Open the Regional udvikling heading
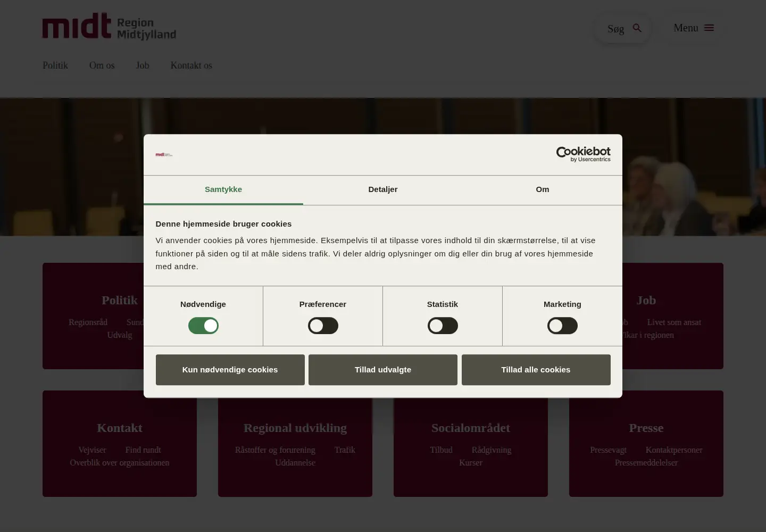Viewport: 766px width, 532px height. [295, 428]
